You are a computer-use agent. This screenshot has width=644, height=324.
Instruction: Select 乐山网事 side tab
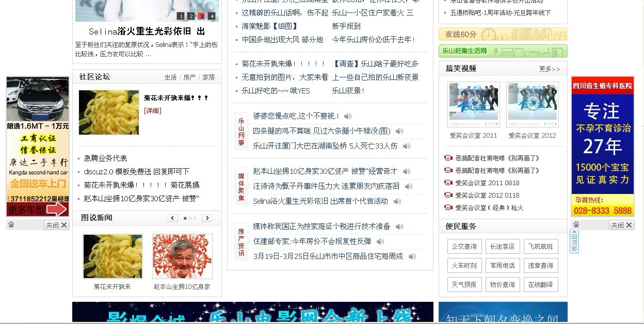pos(241,132)
